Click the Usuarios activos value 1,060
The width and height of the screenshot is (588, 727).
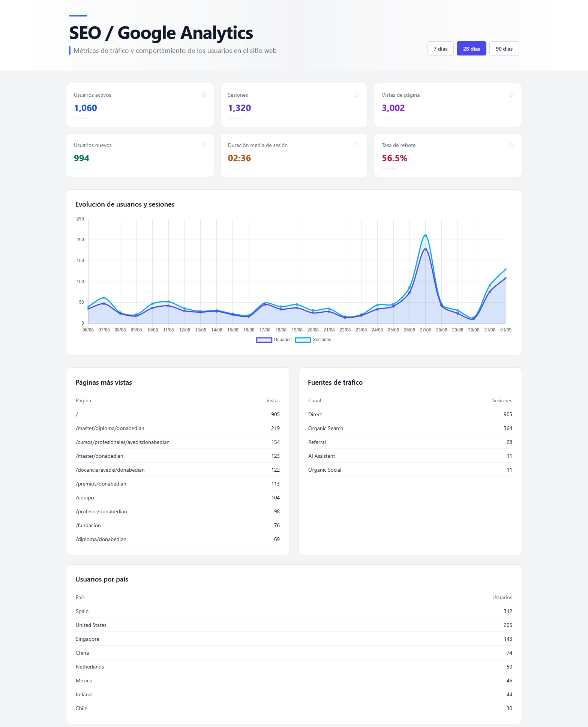click(x=85, y=108)
